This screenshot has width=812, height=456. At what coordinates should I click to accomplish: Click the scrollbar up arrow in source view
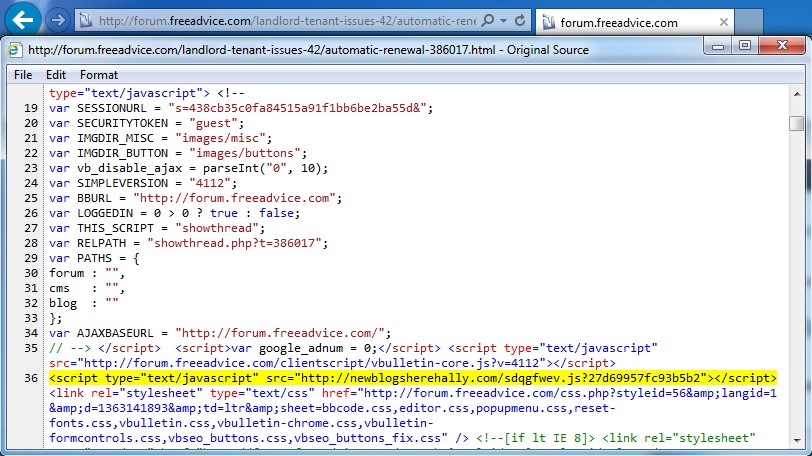pos(796,93)
